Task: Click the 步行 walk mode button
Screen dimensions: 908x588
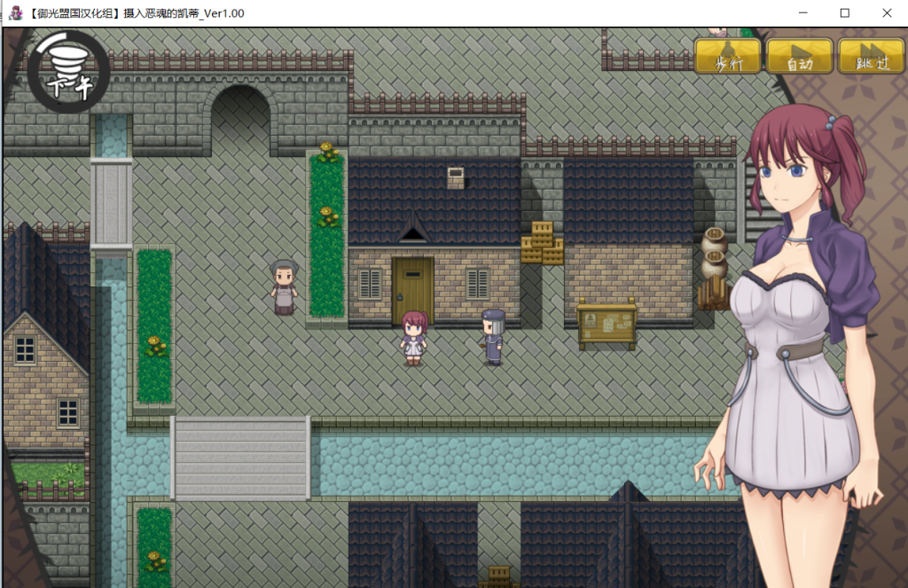Action: click(728, 56)
